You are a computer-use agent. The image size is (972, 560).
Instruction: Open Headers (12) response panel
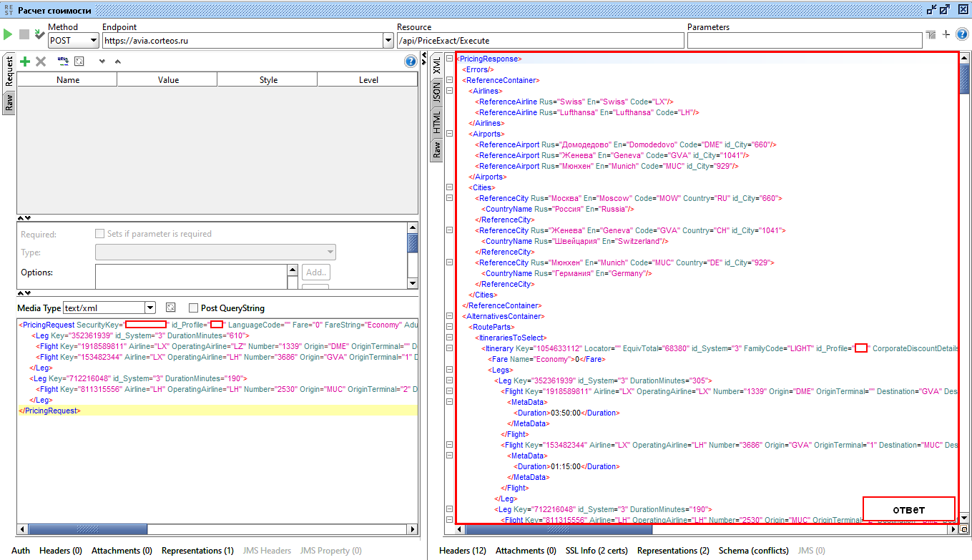coord(462,551)
